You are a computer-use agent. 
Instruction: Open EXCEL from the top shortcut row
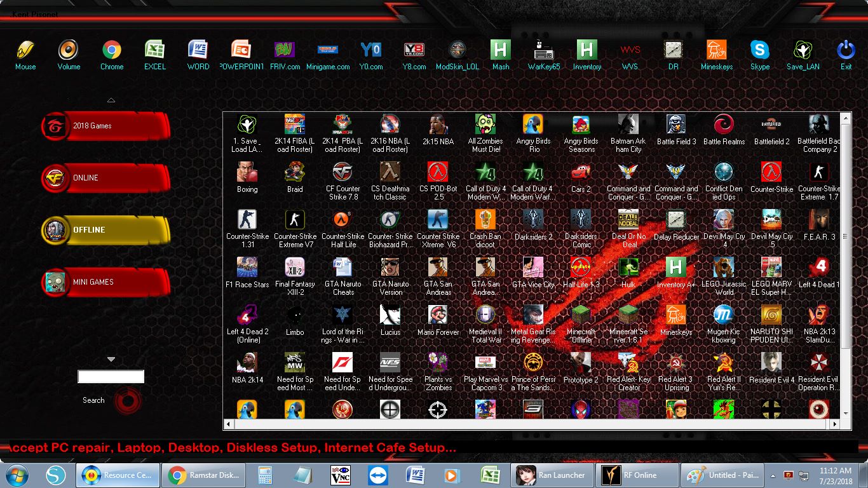pyautogui.click(x=155, y=55)
